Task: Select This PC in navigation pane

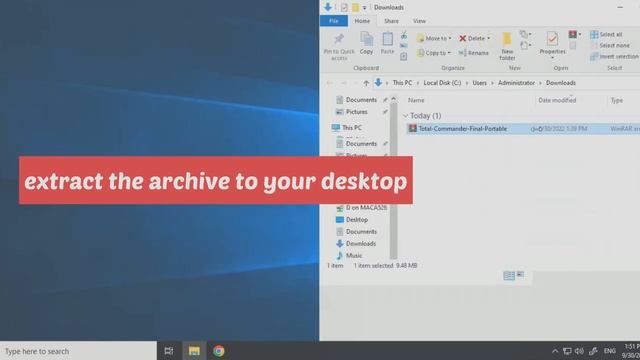Action: [x=347, y=128]
